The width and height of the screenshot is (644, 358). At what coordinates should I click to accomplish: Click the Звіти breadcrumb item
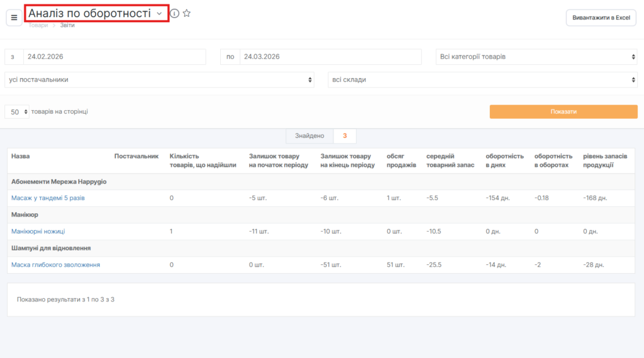click(x=68, y=25)
